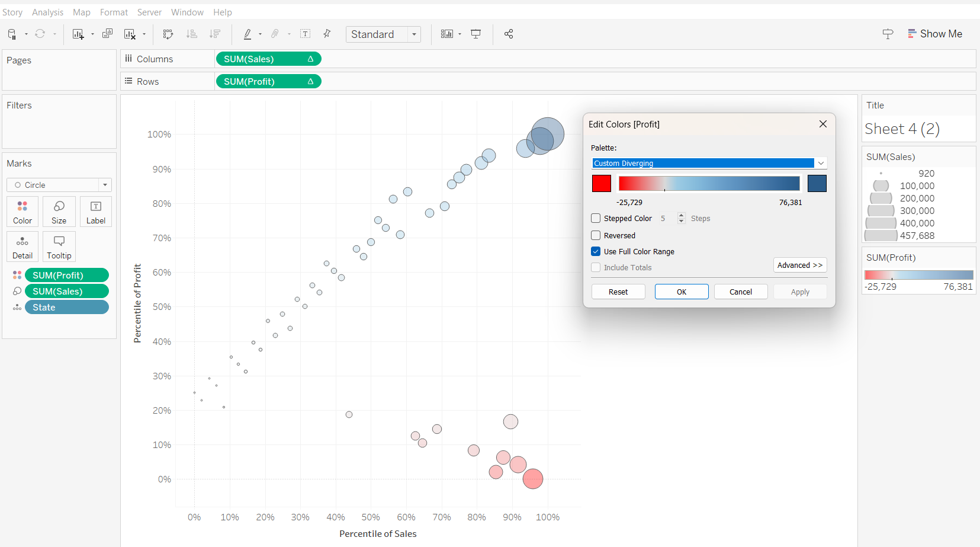This screenshot has width=980, height=547.
Task: Click the Advanced >> button
Action: pyautogui.click(x=799, y=265)
